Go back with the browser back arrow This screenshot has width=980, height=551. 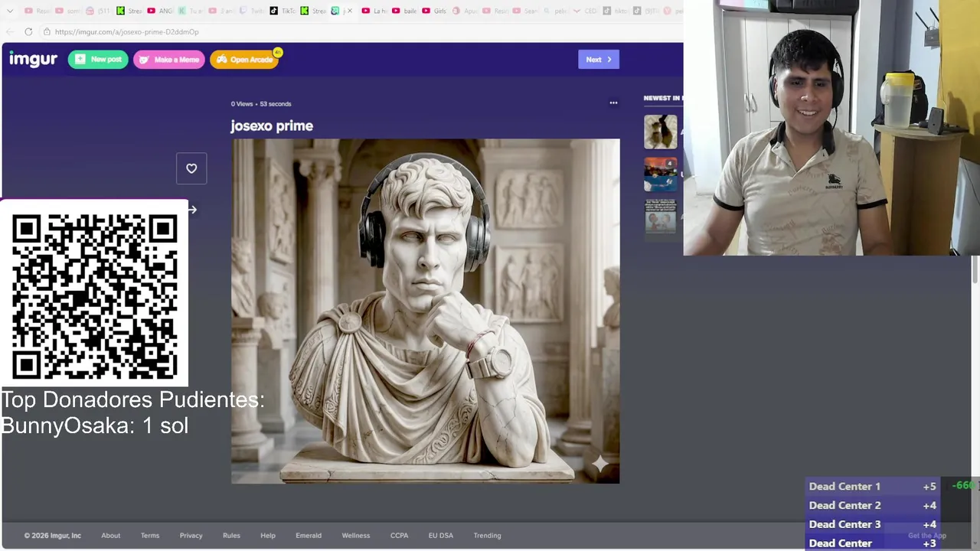point(10,31)
